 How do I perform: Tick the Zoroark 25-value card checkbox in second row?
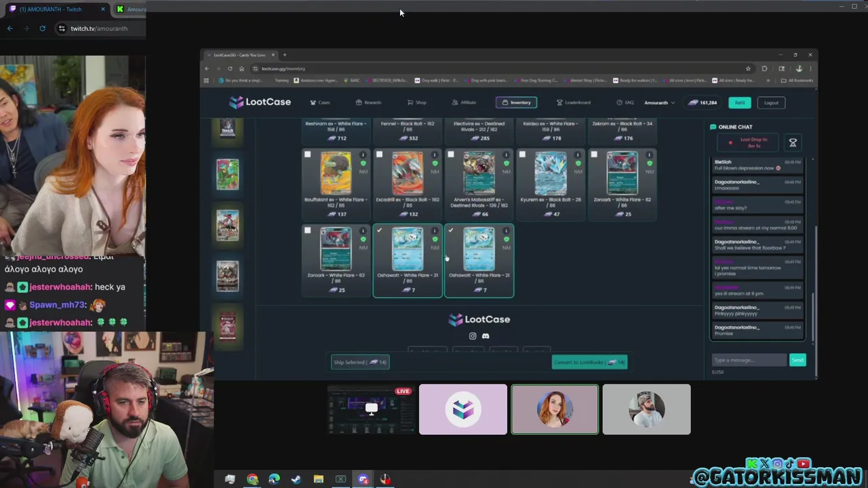click(x=594, y=155)
